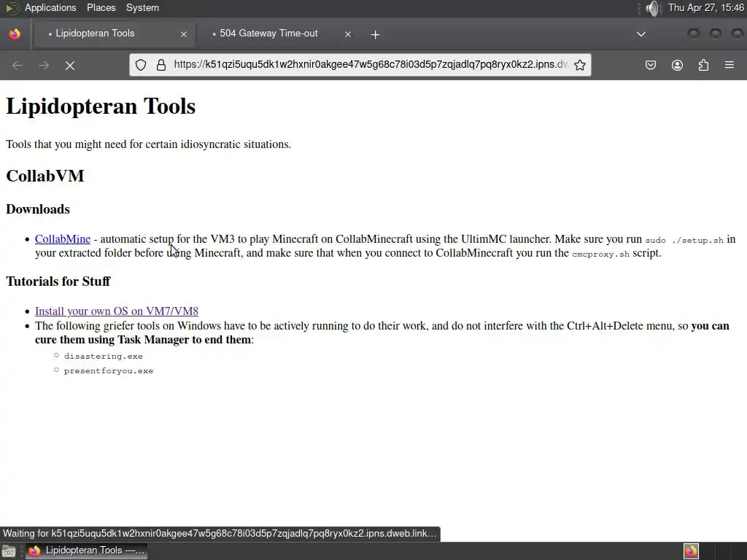Click the cmcproxy.sh code text
This screenshot has width=747, height=560.
(x=601, y=254)
